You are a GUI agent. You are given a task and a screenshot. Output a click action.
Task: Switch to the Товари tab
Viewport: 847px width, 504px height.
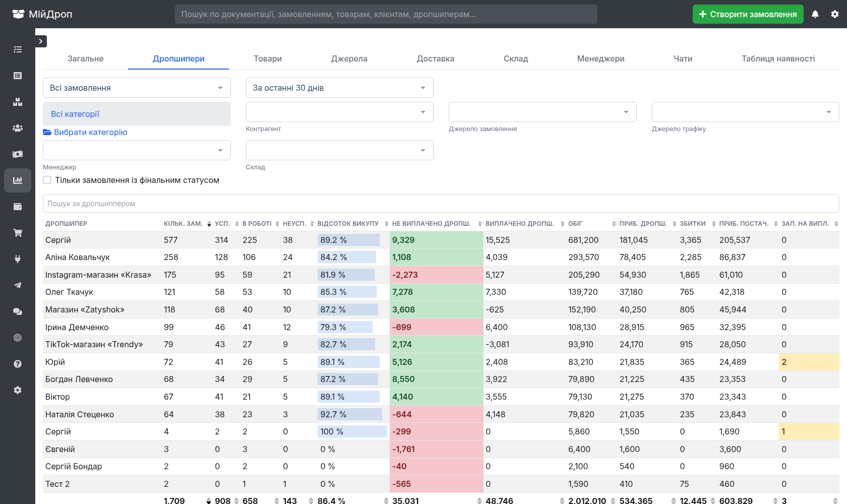268,58
